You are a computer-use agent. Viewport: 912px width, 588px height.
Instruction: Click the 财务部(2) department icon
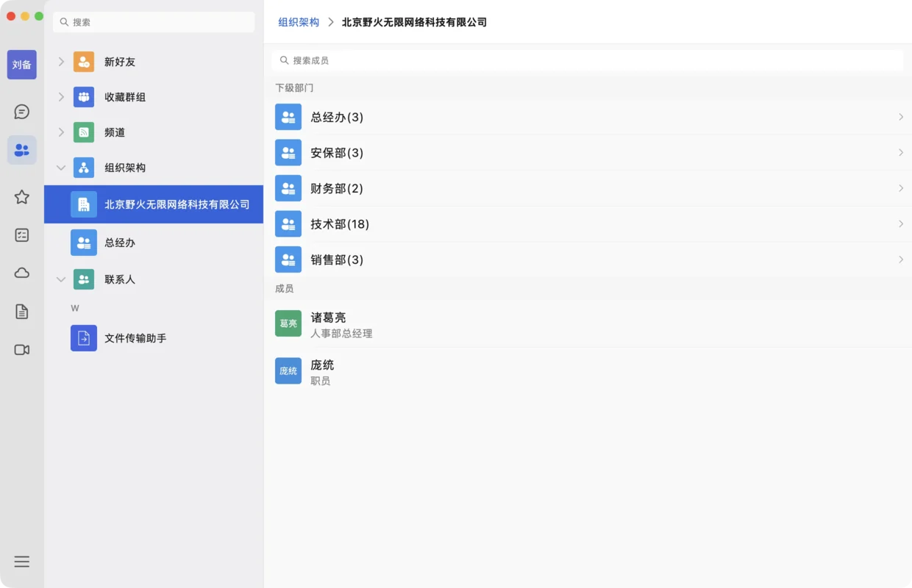(288, 188)
